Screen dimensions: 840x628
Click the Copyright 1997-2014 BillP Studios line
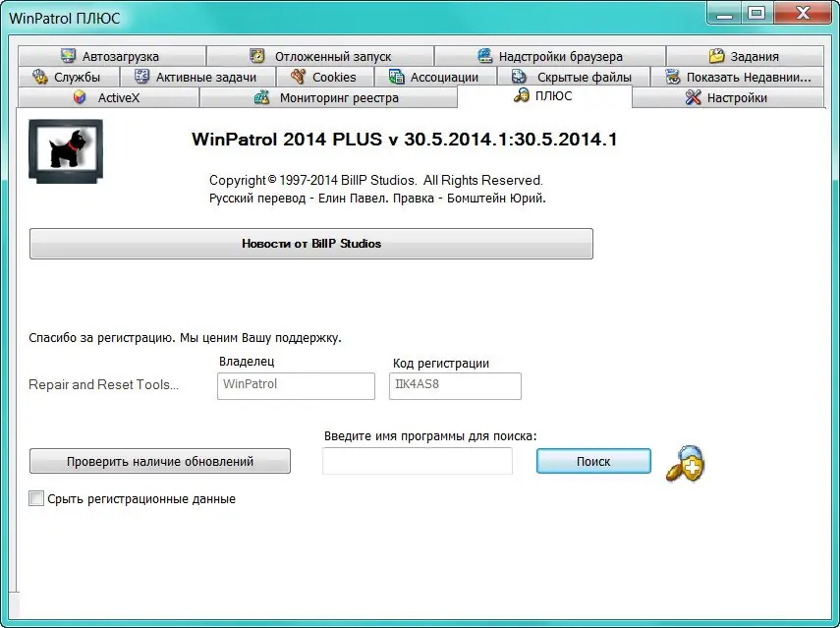tap(376, 180)
